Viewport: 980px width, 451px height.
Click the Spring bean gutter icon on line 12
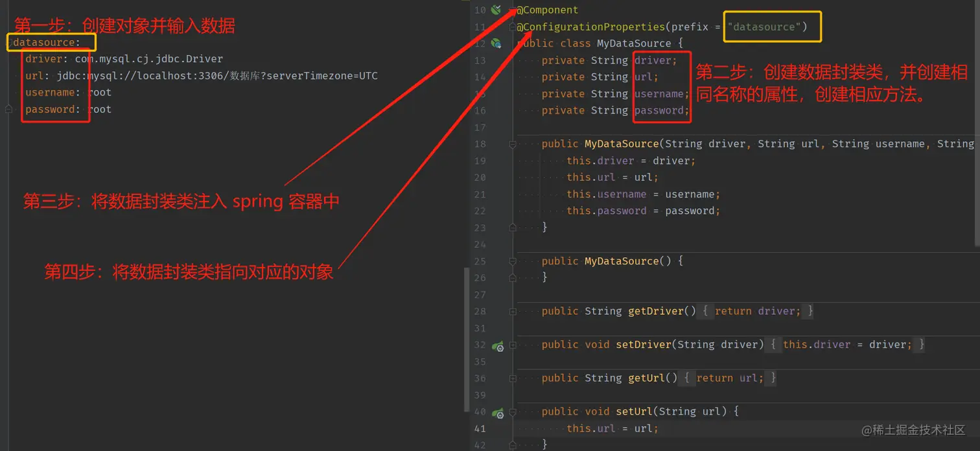click(x=496, y=43)
